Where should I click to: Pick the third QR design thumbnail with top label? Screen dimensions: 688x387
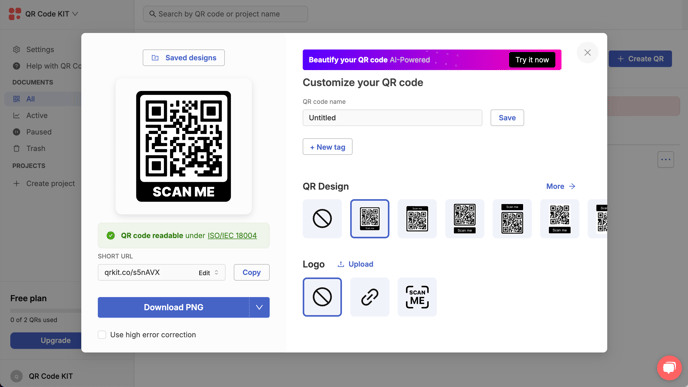[x=417, y=219]
